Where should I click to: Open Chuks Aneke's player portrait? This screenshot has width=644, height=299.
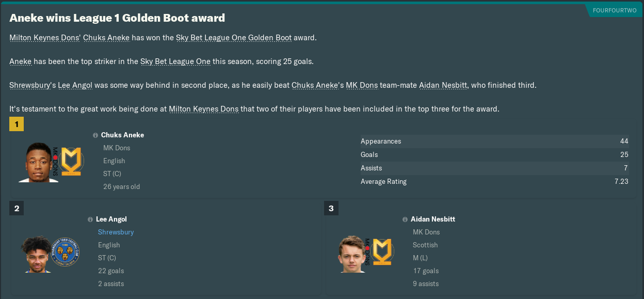pos(39,162)
